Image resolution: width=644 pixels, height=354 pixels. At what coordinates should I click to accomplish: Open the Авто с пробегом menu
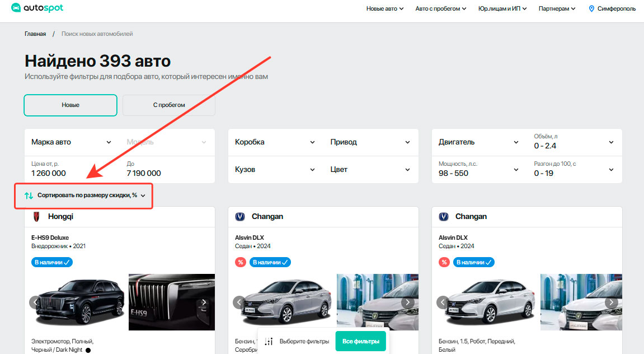click(441, 8)
